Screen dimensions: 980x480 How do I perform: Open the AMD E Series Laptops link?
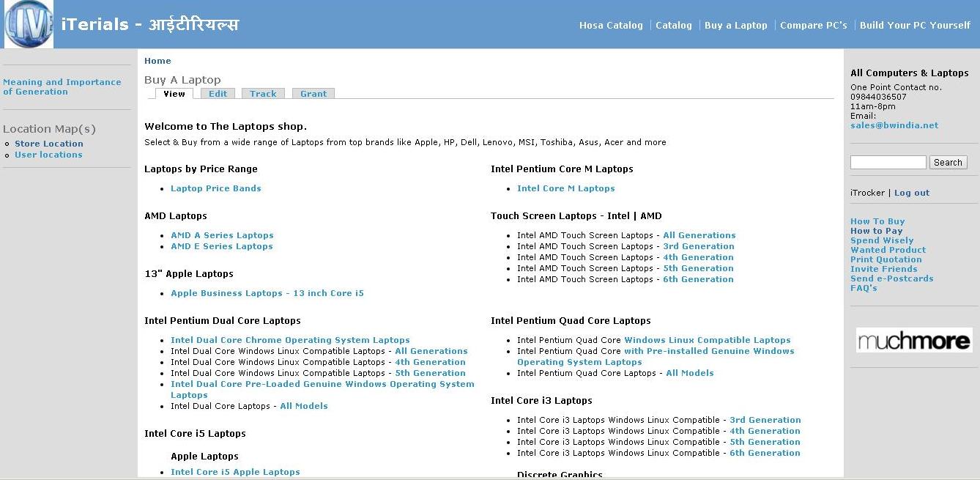tap(222, 246)
